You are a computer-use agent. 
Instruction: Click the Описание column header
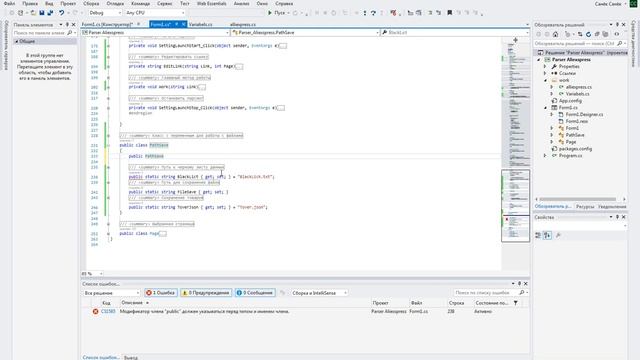[132, 303]
